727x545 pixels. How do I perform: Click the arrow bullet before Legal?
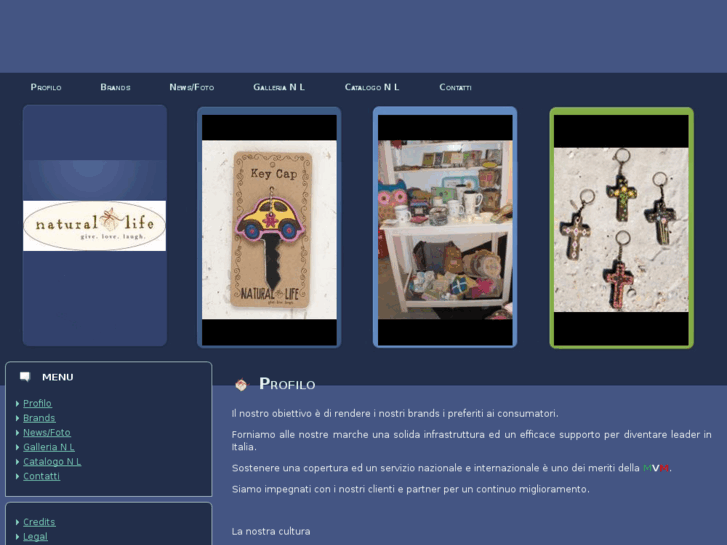point(17,537)
